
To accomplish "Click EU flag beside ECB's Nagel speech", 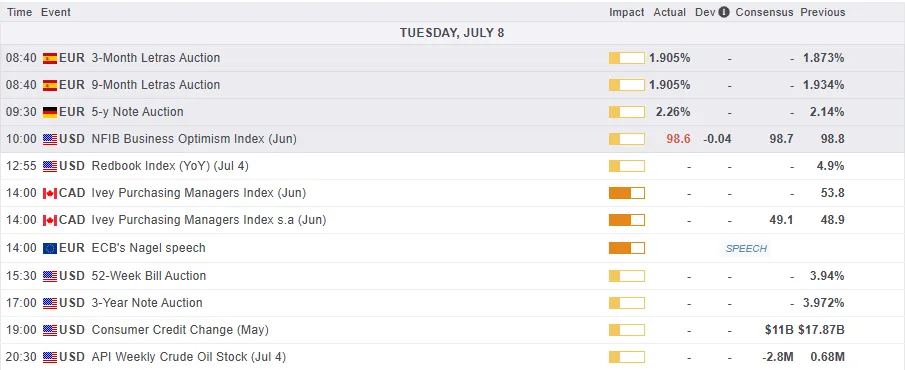I will point(50,248).
